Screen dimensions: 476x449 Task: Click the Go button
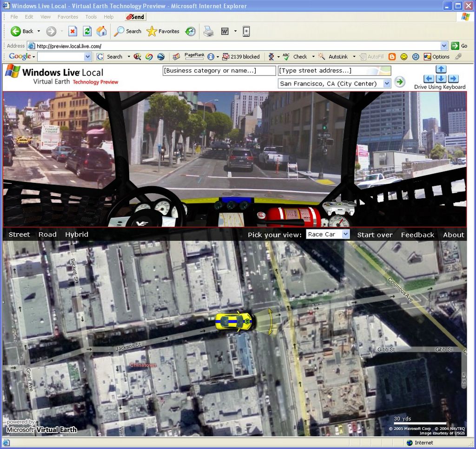click(459, 46)
